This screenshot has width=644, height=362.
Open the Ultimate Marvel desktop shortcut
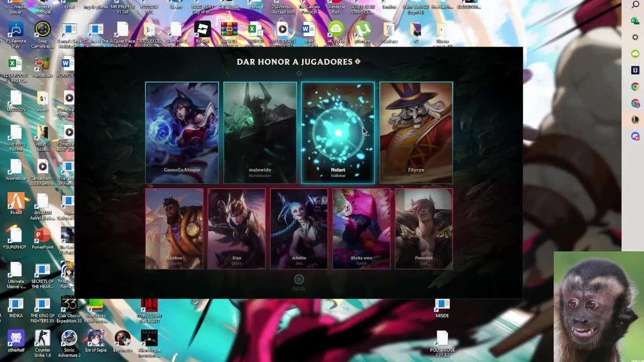pos(16,276)
